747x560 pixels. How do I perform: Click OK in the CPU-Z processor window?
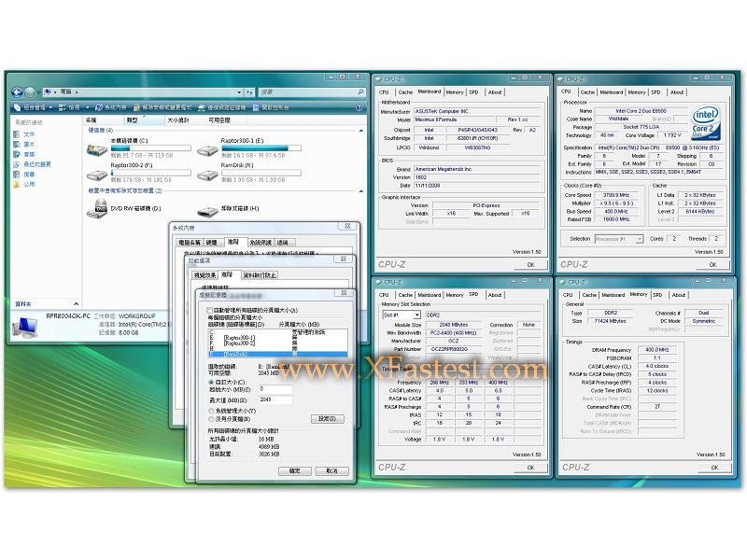point(712,265)
